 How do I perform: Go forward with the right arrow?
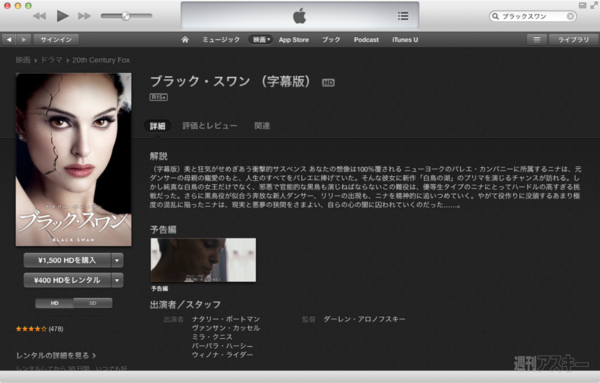click(23, 39)
